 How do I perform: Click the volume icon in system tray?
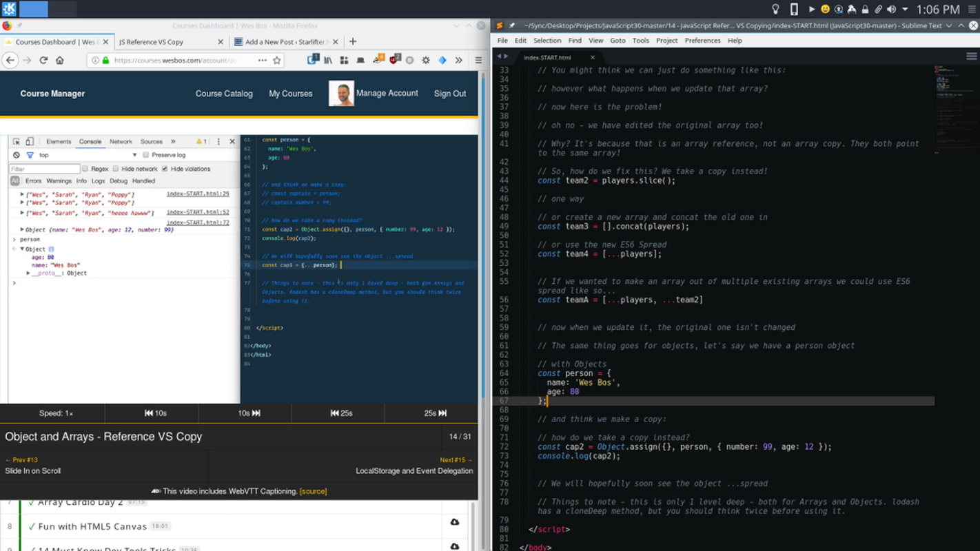click(892, 9)
